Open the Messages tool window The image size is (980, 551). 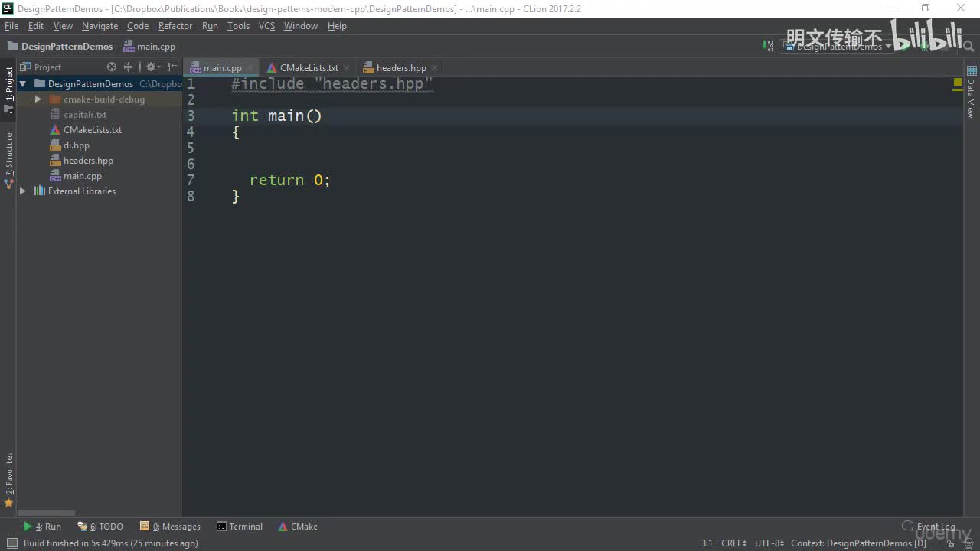click(x=170, y=527)
